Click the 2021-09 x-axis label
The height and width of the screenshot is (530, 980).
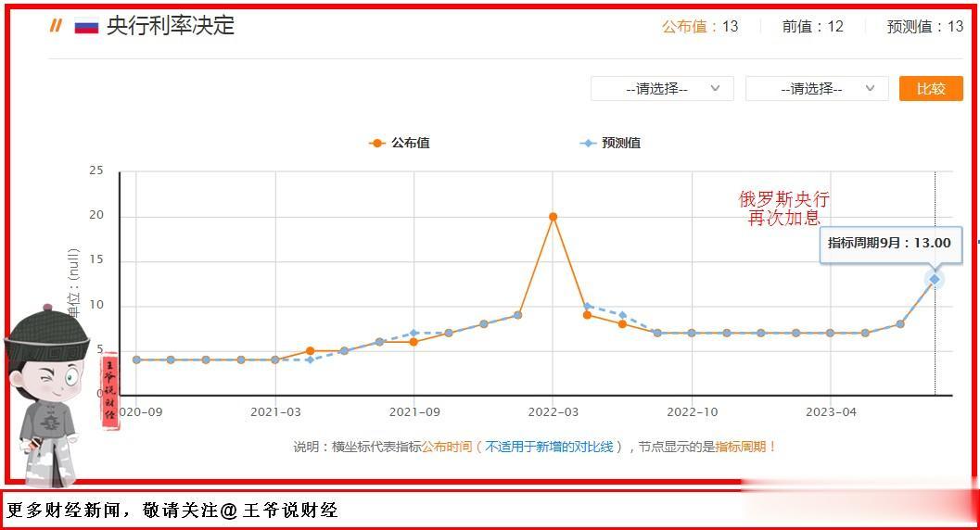(414, 412)
